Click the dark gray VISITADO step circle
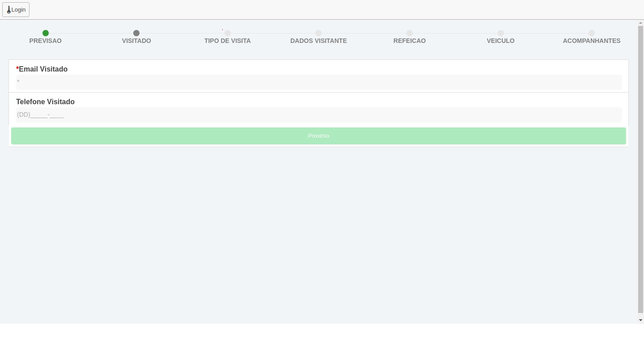This screenshot has height=343, width=644. 136,33
